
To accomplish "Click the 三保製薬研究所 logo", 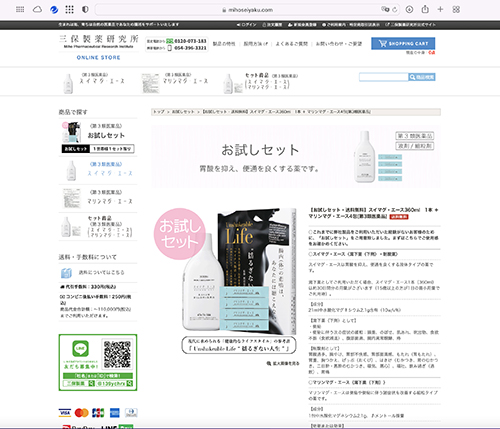I will [x=99, y=41].
